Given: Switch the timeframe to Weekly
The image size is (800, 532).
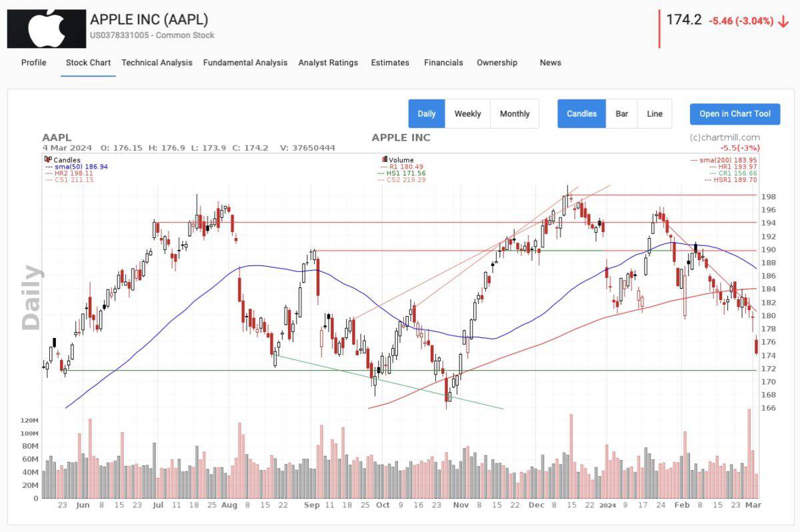Looking at the screenshot, I should point(468,113).
